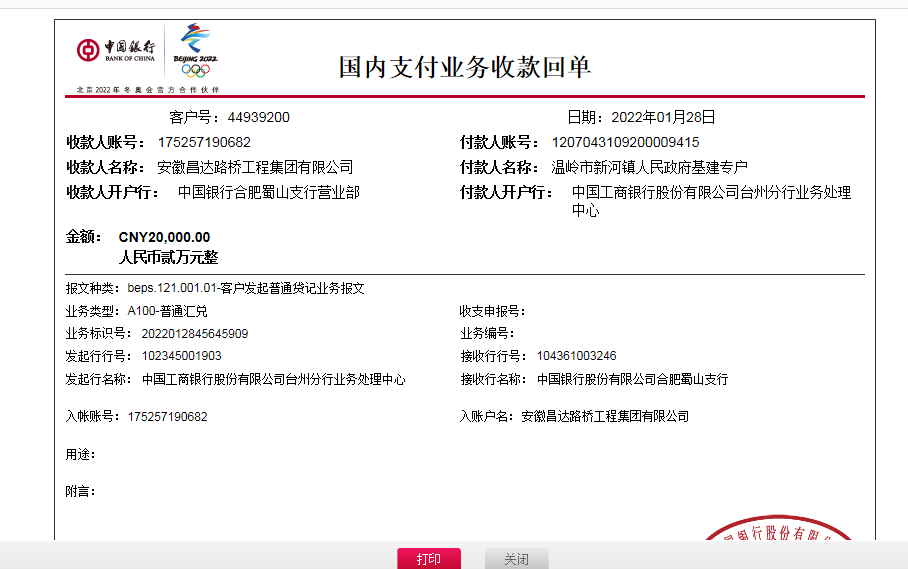
Task: Click the receipt title 国内支付业务收款回单
Action: [x=465, y=67]
